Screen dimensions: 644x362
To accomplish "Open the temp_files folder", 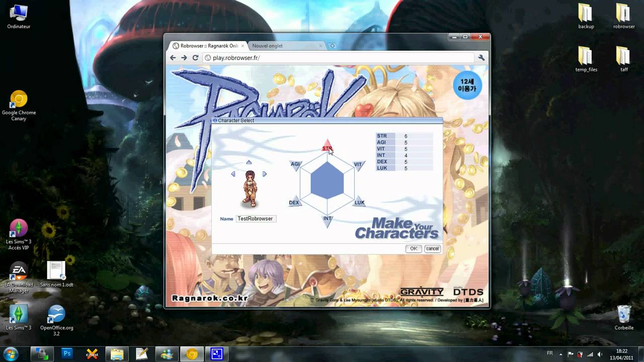I will (x=586, y=59).
